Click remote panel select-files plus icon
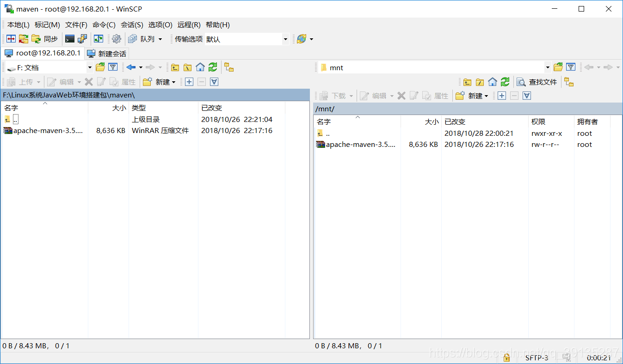 (x=502, y=96)
